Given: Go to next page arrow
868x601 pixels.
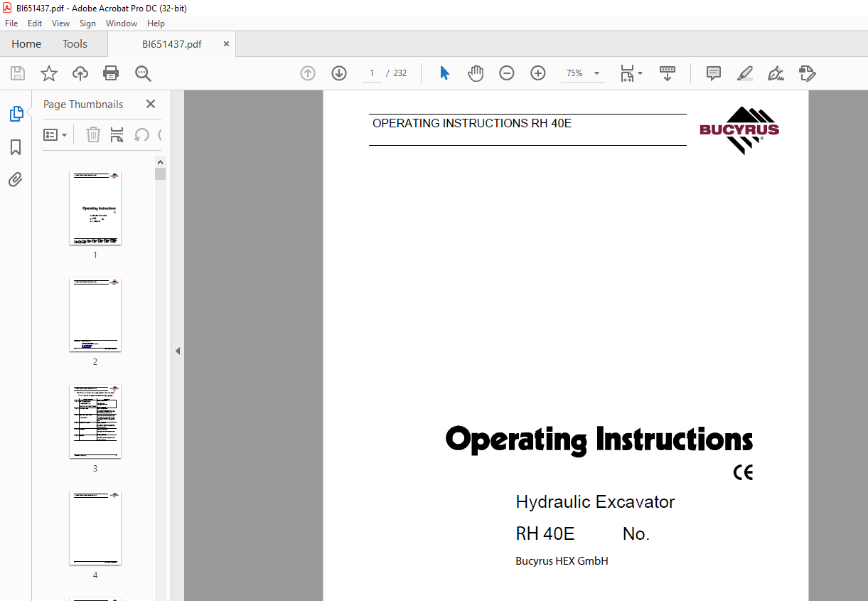Looking at the screenshot, I should pyautogui.click(x=339, y=73).
